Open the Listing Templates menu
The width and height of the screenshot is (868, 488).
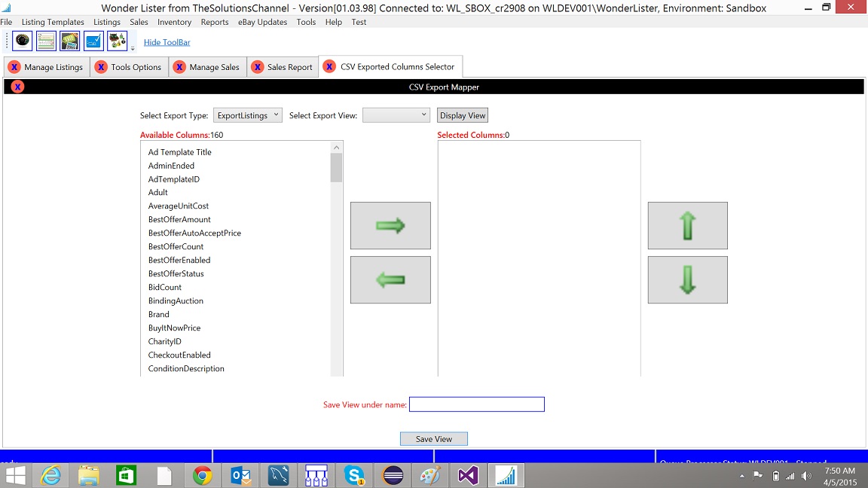tap(53, 22)
